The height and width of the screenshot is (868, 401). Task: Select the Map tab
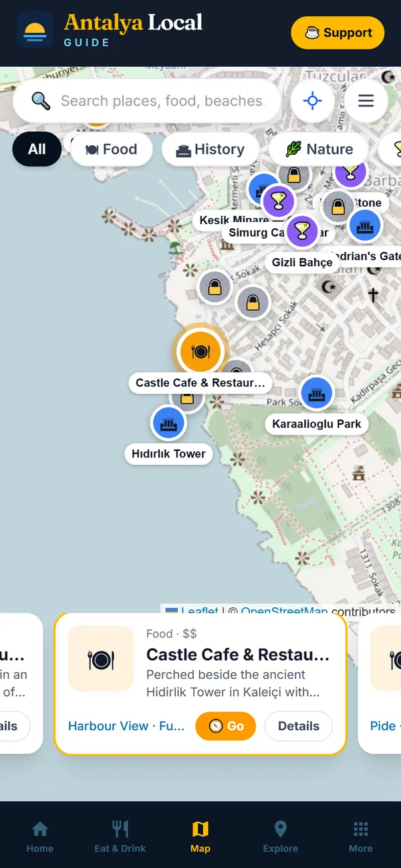[x=200, y=837]
